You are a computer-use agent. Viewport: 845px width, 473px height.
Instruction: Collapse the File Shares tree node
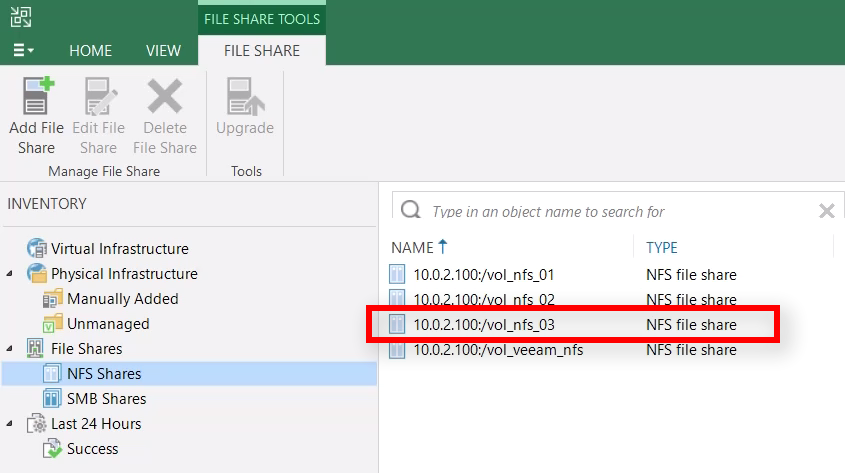pyautogui.click(x=11, y=349)
